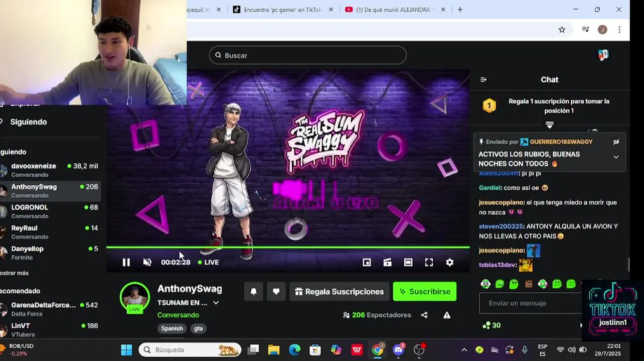Show hidden system tray icons
The image size is (644, 361).
[x=464, y=349]
